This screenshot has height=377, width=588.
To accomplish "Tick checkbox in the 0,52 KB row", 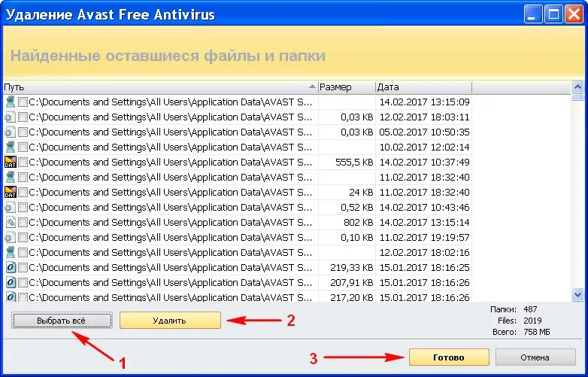I will pos(23,207).
